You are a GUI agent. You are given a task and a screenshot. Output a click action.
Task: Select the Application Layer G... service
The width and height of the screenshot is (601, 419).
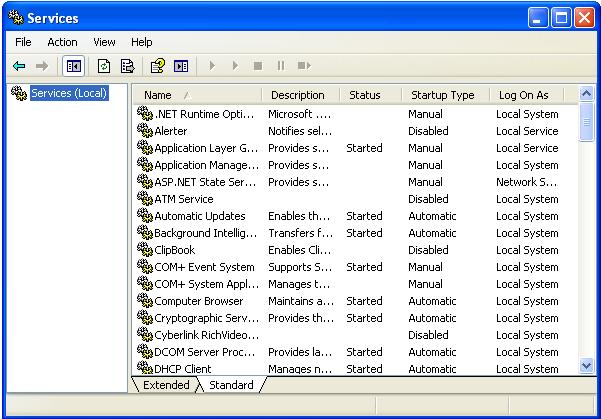206,148
